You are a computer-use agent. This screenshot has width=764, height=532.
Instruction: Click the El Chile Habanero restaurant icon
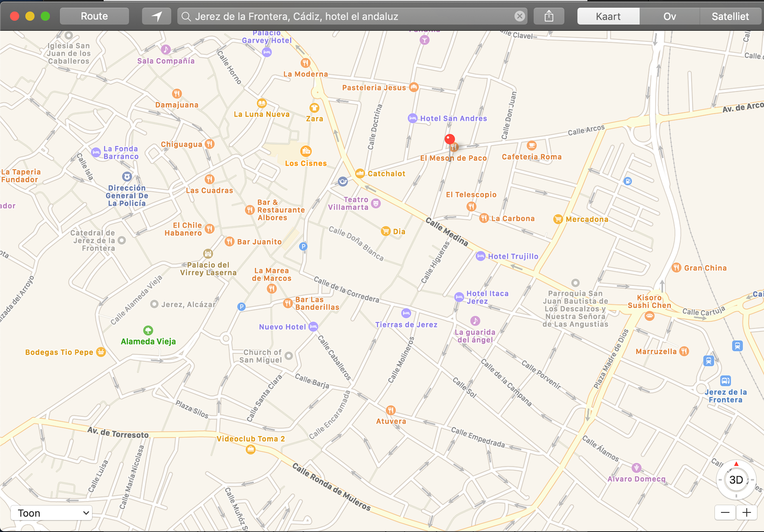pos(210,229)
